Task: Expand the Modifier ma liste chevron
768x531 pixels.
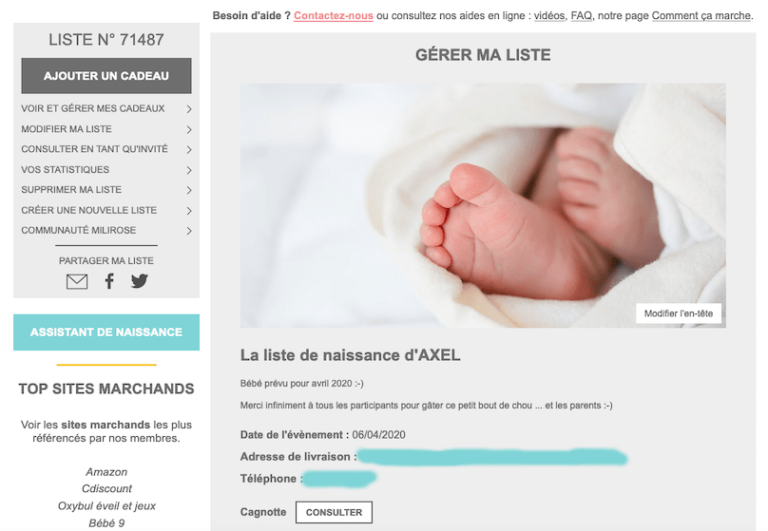Action: (x=189, y=129)
